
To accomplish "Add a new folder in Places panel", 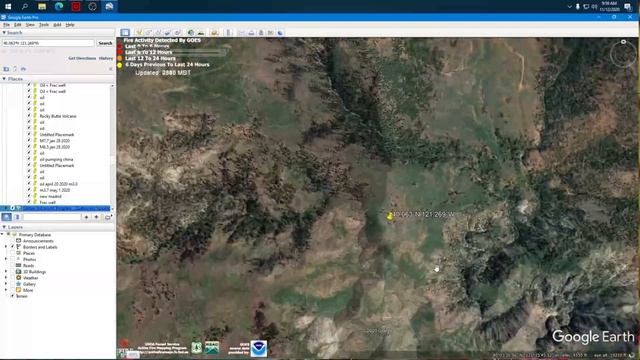I will click(108, 217).
